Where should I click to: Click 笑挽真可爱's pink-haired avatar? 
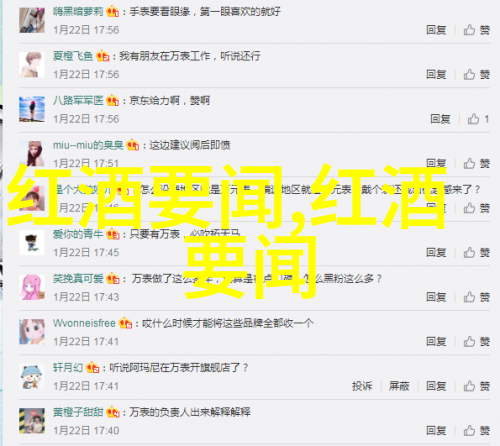click(32, 287)
